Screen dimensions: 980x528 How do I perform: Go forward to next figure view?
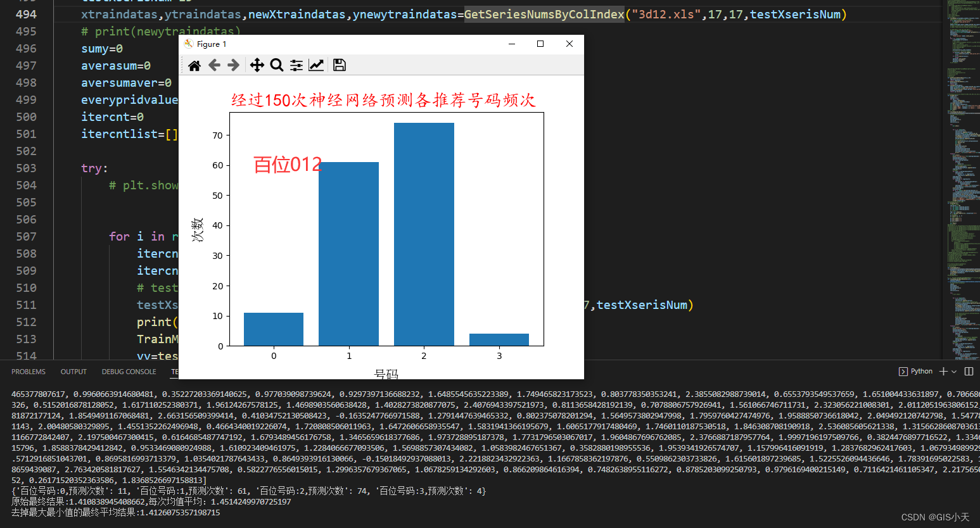pos(233,65)
